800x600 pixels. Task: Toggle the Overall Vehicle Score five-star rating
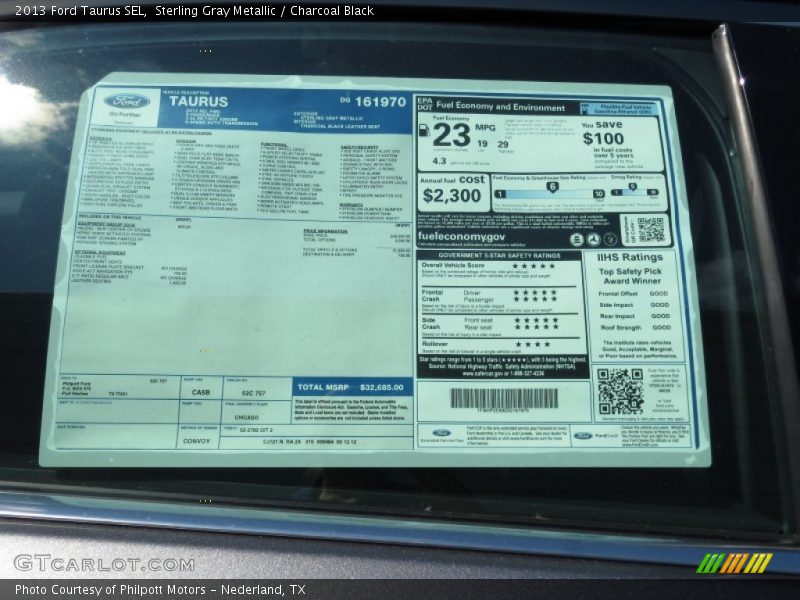[534, 264]
